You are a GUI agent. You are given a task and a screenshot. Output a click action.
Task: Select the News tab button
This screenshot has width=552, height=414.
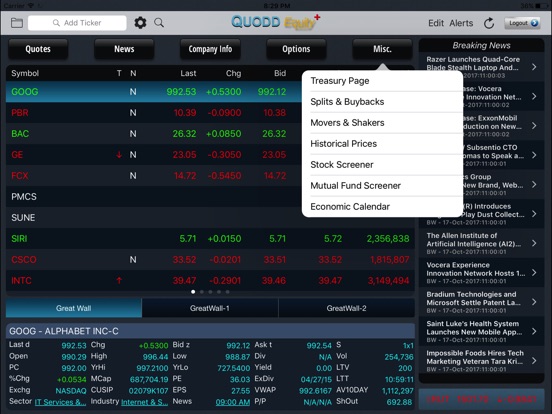[x=124, y=49]
